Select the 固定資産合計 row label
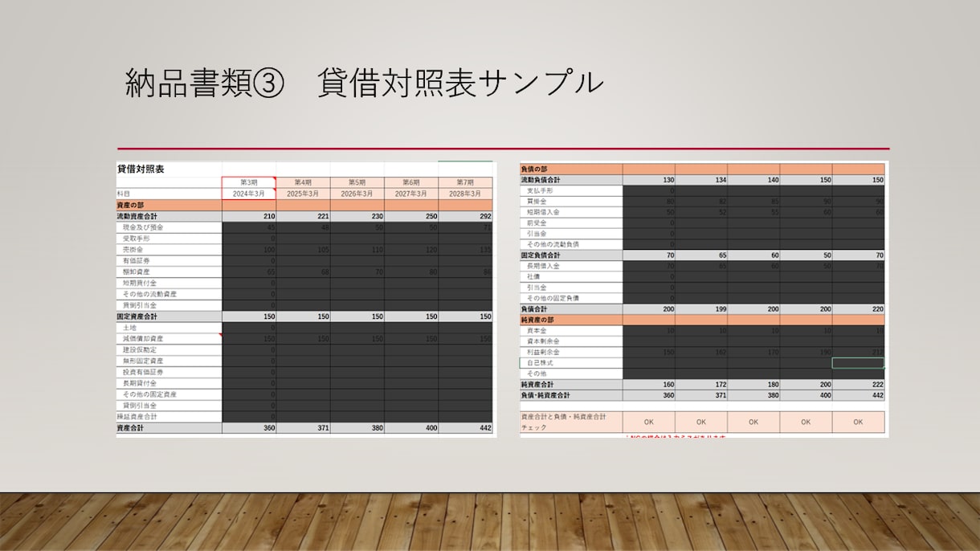This screenshot has height=551, width=980. point(169,316)
